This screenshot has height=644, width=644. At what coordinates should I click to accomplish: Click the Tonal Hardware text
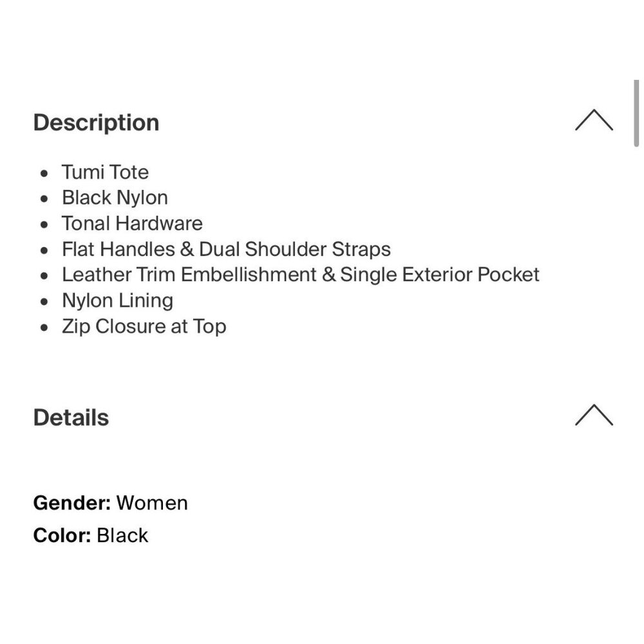tap(132, 223)
